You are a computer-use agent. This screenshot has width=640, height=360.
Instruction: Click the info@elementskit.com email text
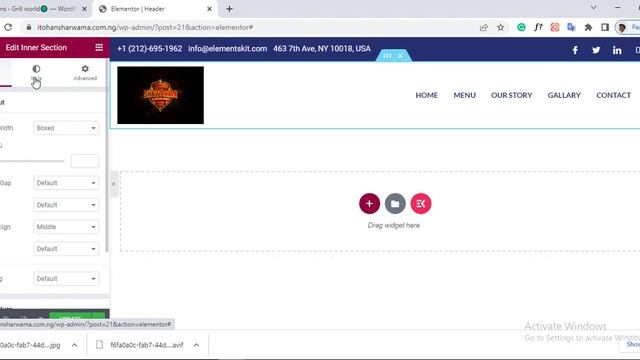pos(227,49)
